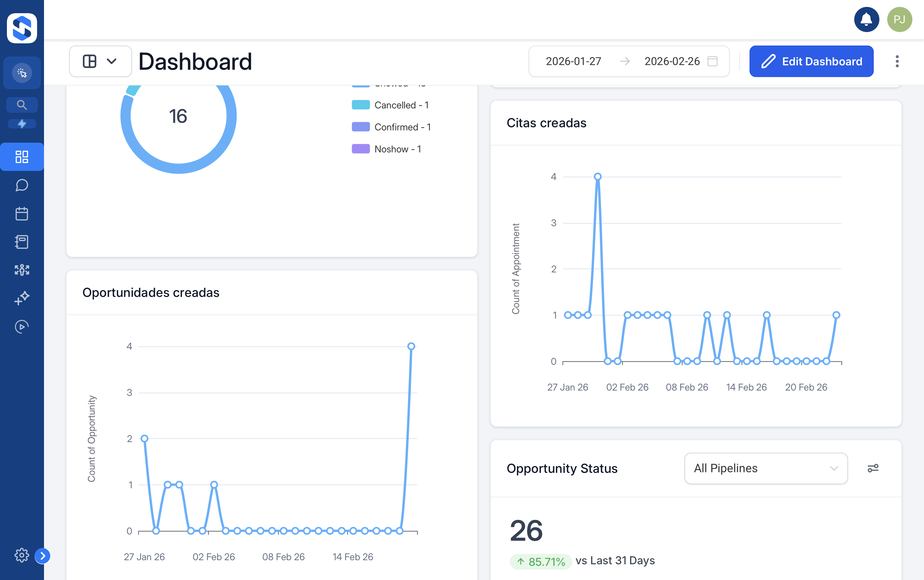Open the Dashboard grid icon in sidebar
This screenshot has width=924, height=580.
pyautogui.click(x=22, y=156)
